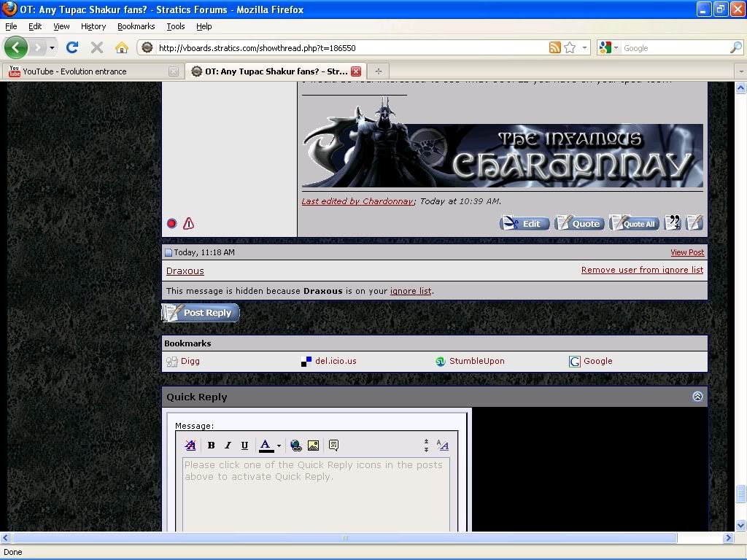Open the Last edited by Chardonnay link
Image resolution: width=747 pixels, height=560 pixels.
(357, 201)
